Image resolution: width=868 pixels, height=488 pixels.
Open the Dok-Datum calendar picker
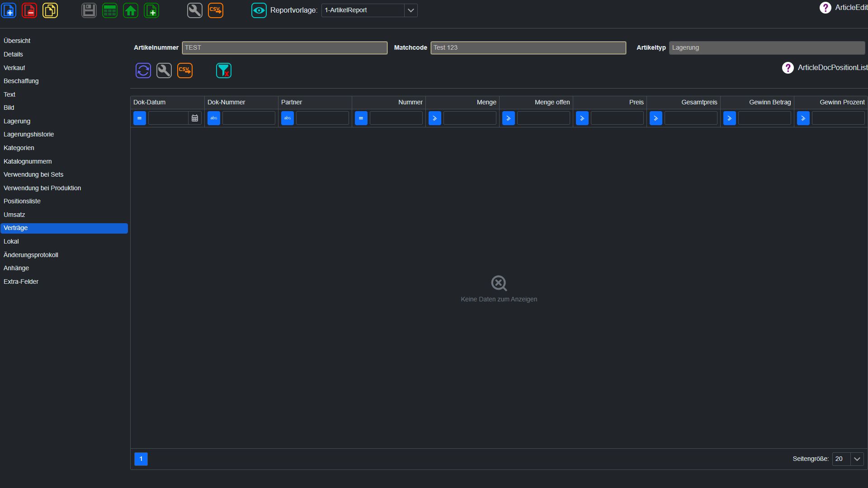195,118
